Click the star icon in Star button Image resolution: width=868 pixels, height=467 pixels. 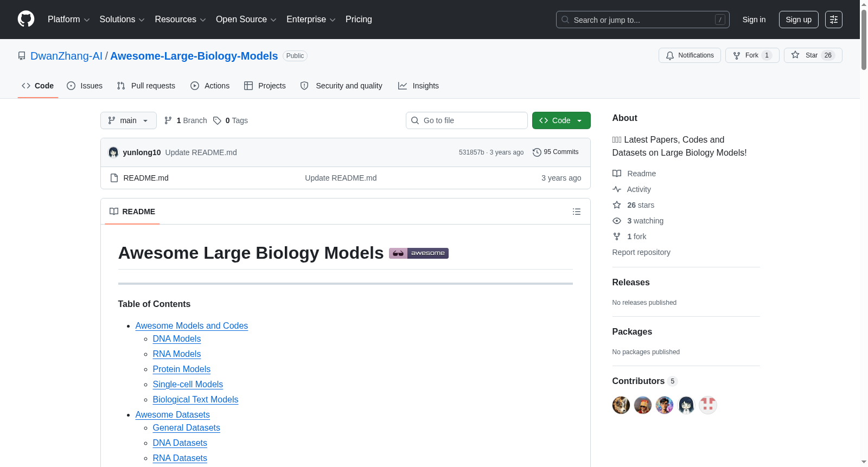coord(795,55)
